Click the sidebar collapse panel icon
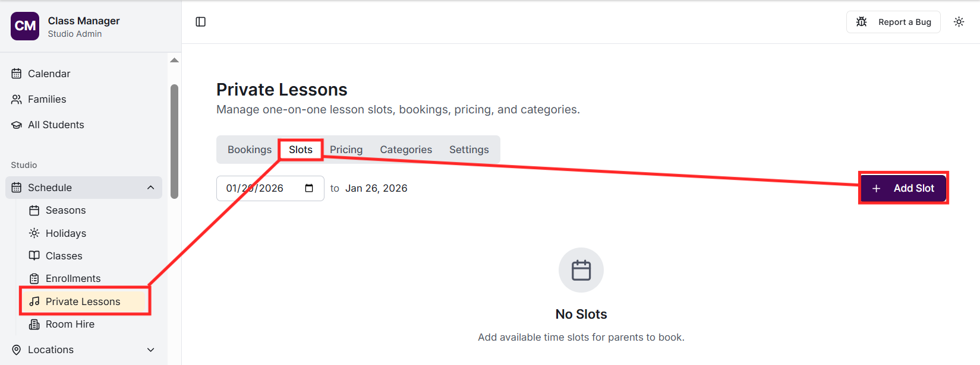Image resolution: width=980 pixels, height=365 pixels. pyautogui.click(x=201, y=22)
